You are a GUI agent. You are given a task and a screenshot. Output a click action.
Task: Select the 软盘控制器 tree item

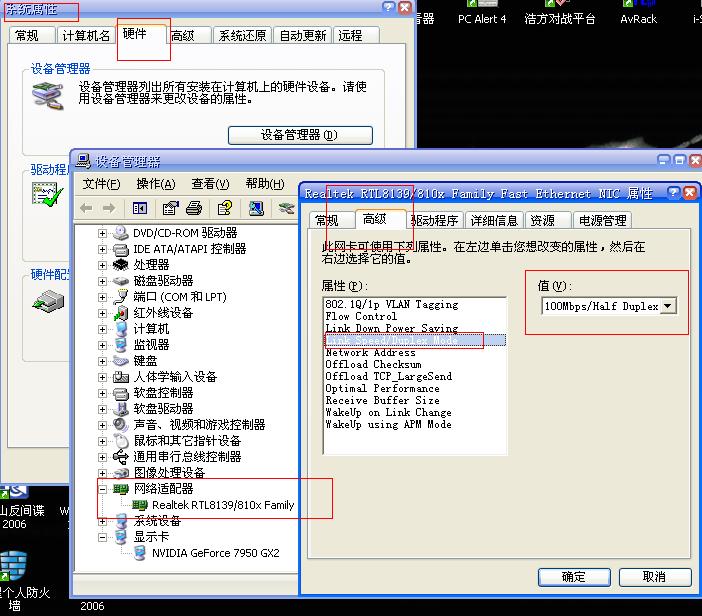coord(163,393)
